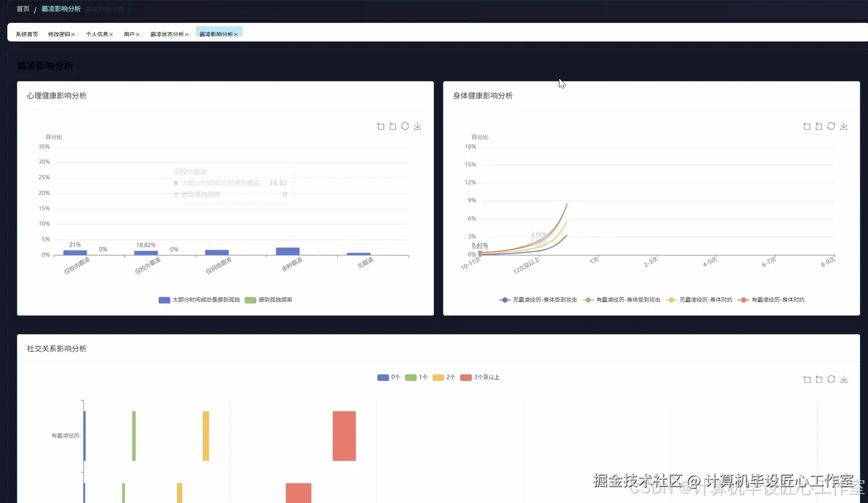
Task: Click the 仅校内霸凌 blue bar labeled 21%
Action: click(x=75, y=252)
